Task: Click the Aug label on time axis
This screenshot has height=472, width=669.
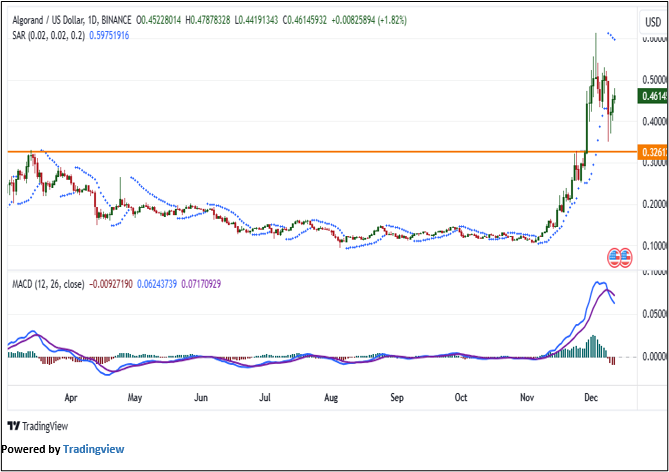Action: coord(331,398)
